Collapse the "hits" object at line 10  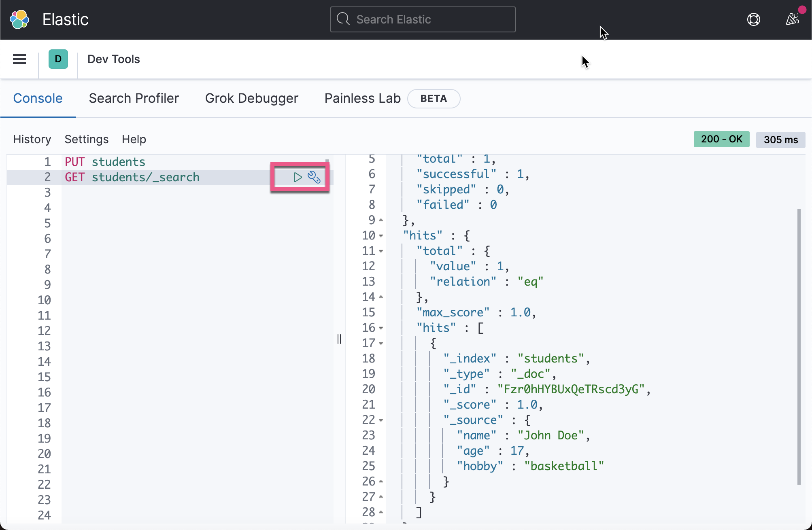point(381,236)
